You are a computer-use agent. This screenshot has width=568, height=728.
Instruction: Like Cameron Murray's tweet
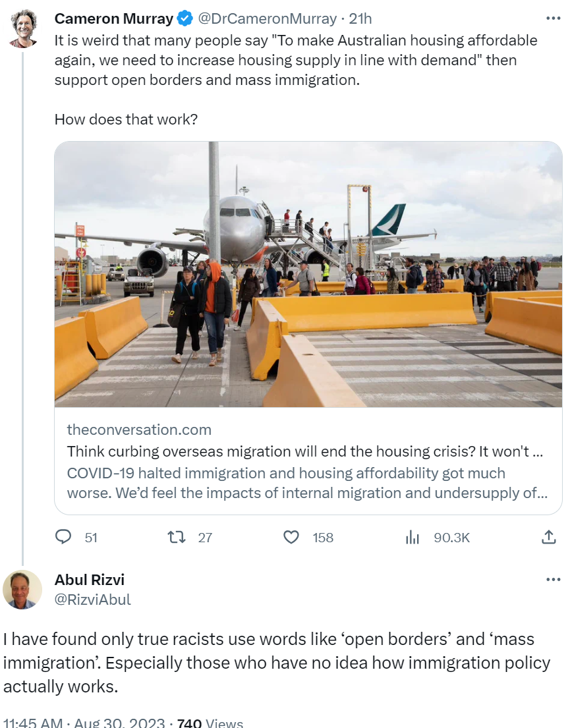[x=291, y=538]
